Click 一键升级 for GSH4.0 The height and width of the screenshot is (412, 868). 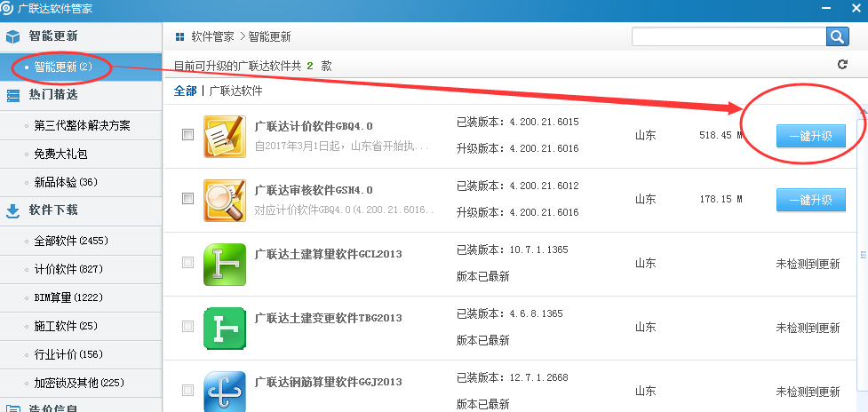click(811, 200)
